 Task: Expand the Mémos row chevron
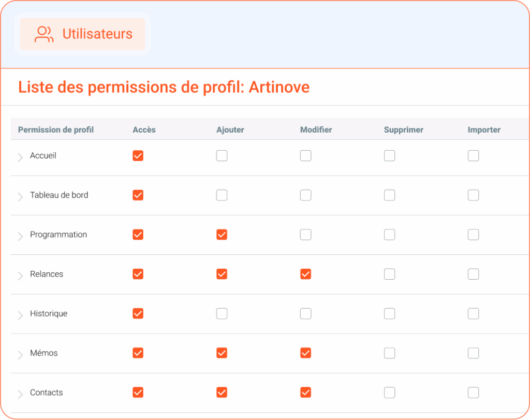pos(20,354)
